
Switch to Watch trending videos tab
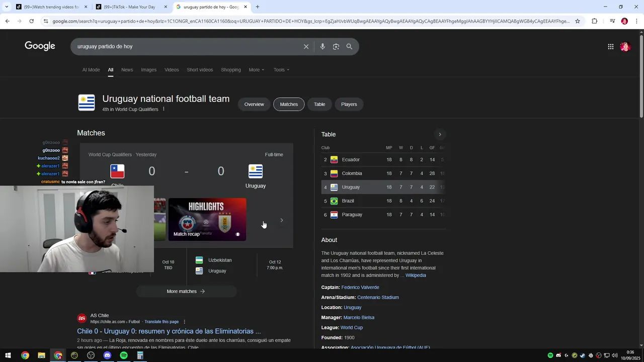pos(51,7)
